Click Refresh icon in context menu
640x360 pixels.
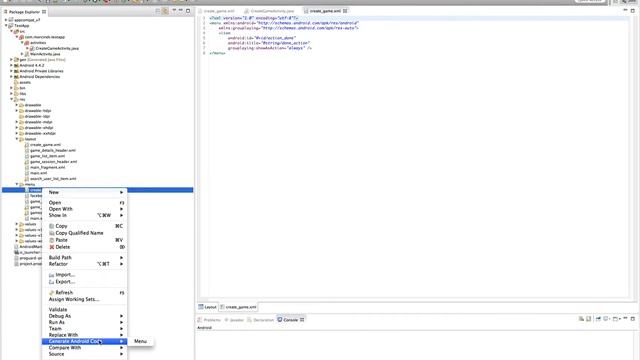click(x=51, y=293)
